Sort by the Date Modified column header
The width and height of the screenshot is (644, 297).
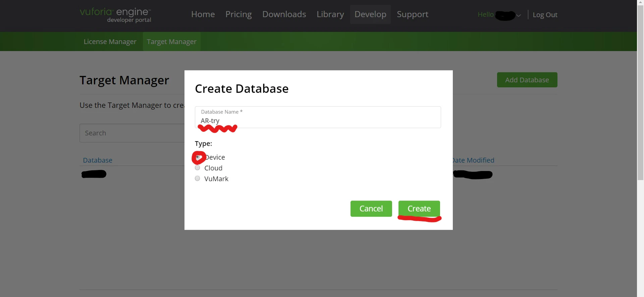(x=473, y=160)
